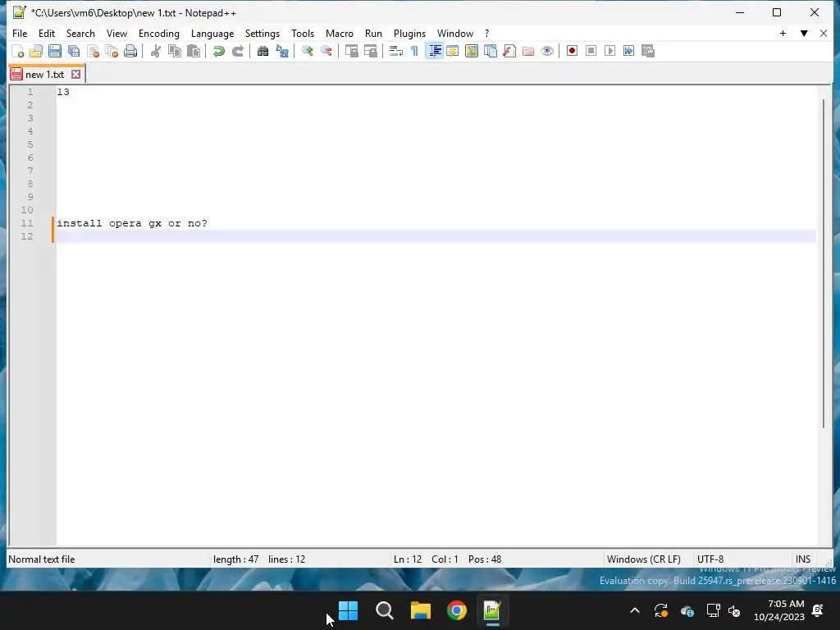Open the View menu

coord(116,33)
